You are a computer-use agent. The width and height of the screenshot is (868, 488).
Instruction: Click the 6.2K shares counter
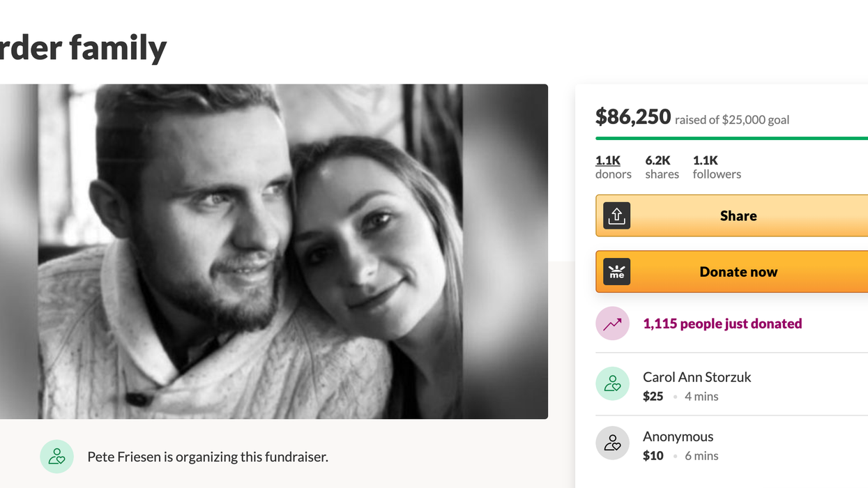(x=661, y=167)
